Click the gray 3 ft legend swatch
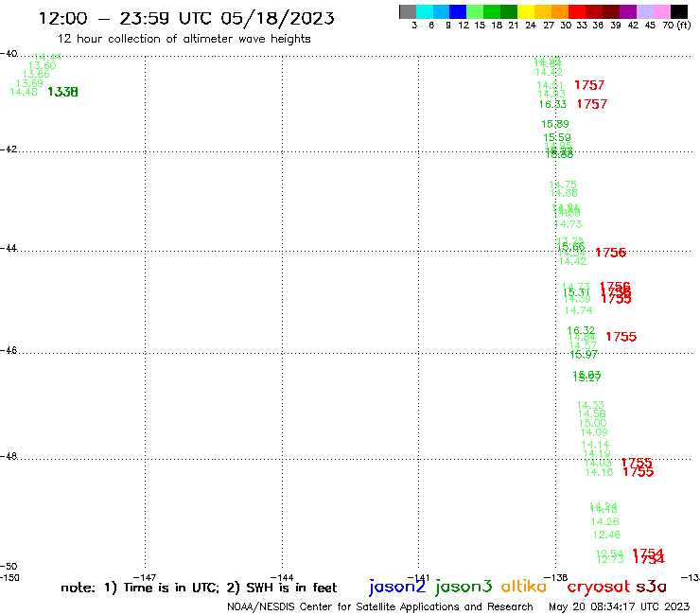 (408, 11)
